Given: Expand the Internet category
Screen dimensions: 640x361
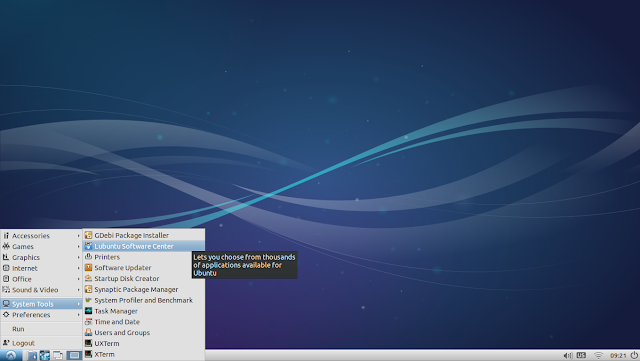Looking at the screenshot, I should click(x=41, y=268).
